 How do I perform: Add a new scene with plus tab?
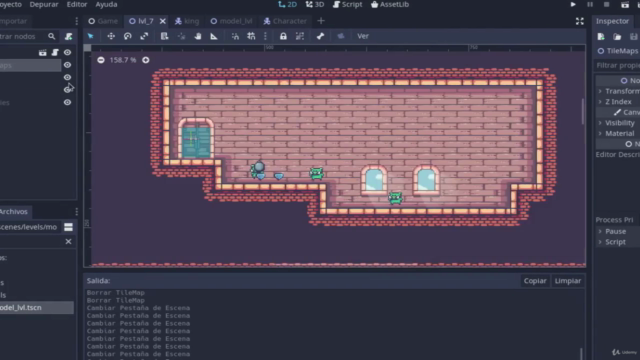click(x=321, y=21)
